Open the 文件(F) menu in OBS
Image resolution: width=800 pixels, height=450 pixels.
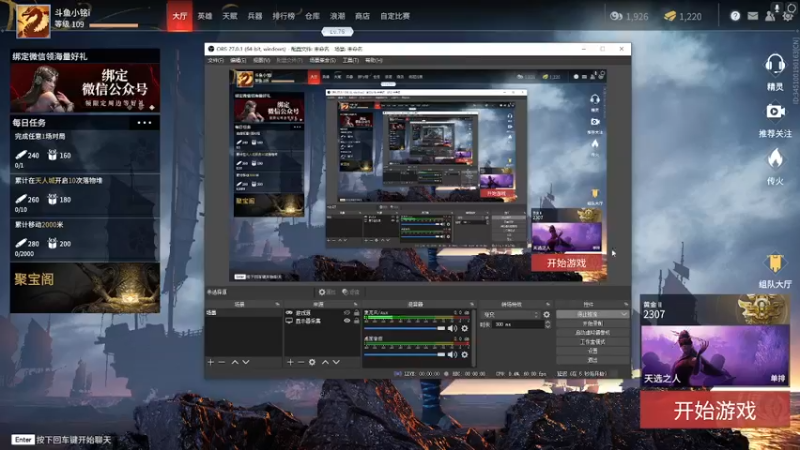215,60
